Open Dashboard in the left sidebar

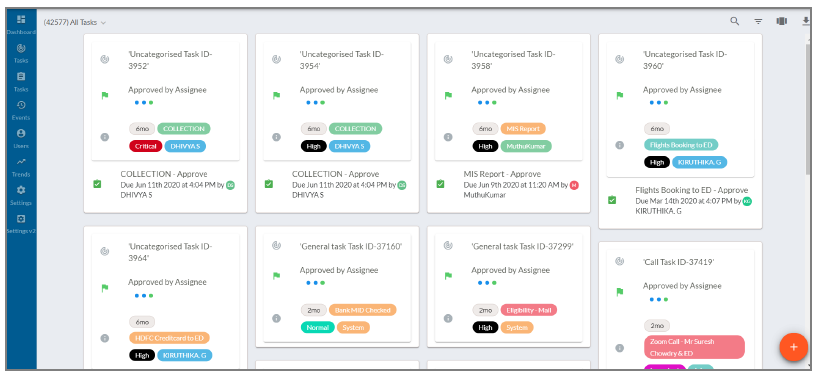point(21,25)
